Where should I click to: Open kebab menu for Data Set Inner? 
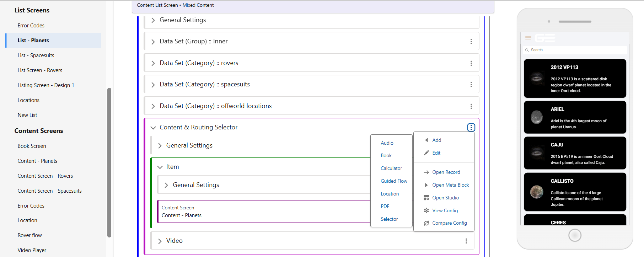point(471,42)
